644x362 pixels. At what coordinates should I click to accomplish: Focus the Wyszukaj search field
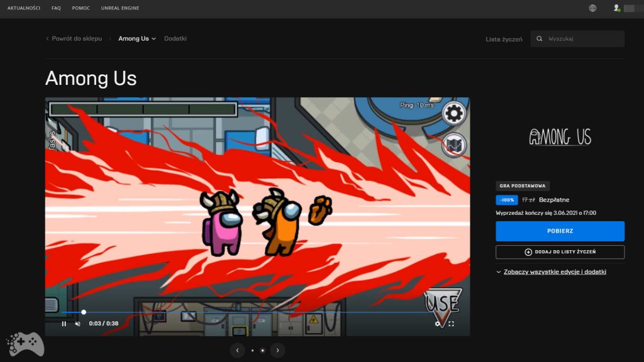coord(577,38)
